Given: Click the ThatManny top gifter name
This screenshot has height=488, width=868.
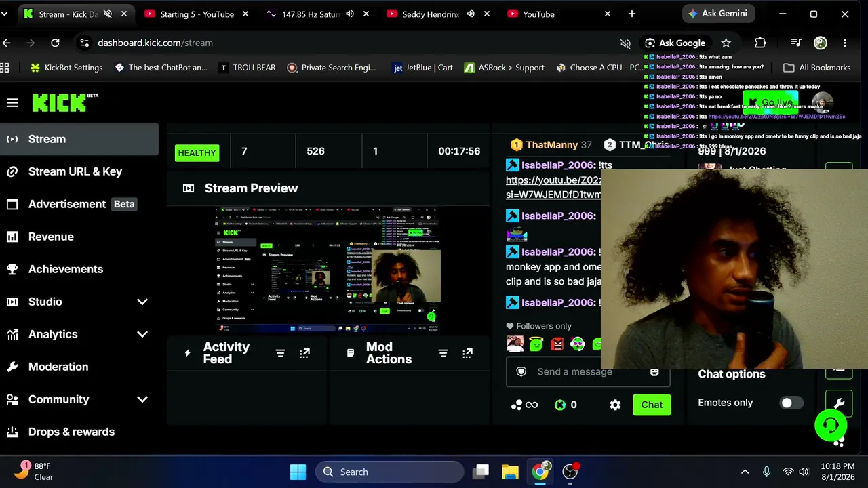Looking at the screenshot, I should point(552,145).
